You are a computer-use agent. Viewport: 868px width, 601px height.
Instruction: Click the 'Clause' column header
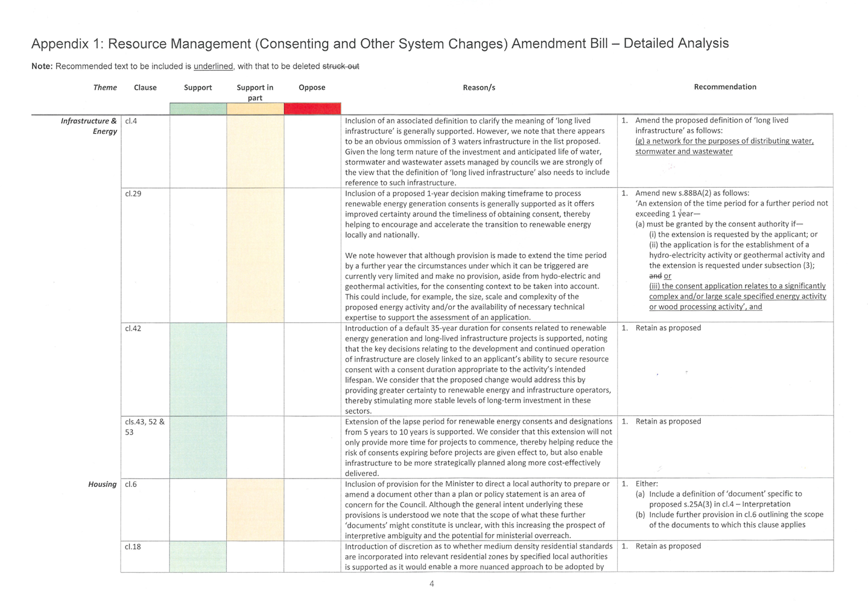[x=145, y=87]
